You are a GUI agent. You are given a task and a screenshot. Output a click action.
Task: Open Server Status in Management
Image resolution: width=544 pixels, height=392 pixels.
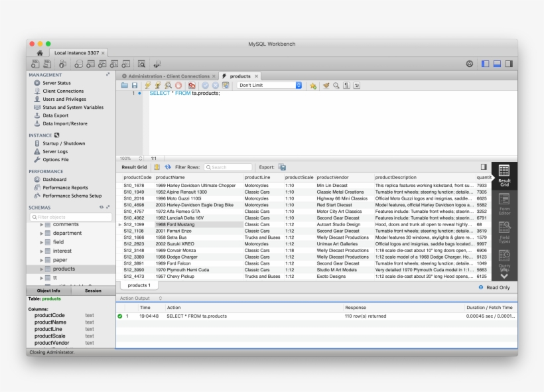tap(56, 83)
